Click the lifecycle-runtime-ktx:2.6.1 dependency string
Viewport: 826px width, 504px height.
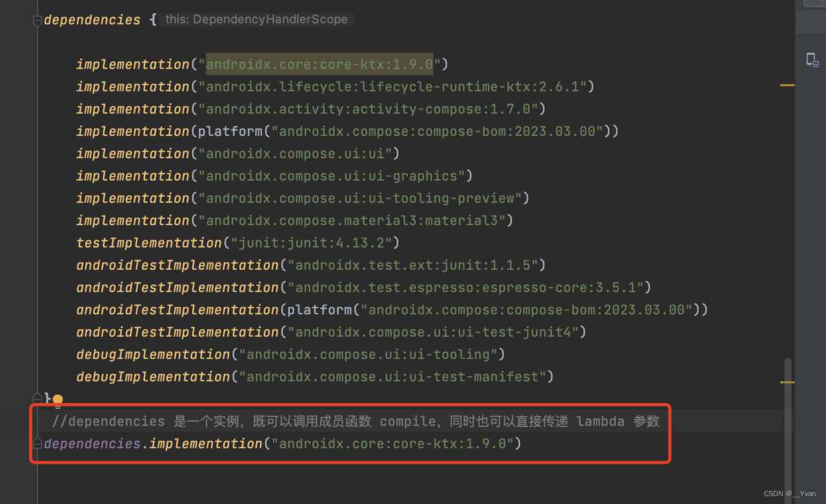396,86
